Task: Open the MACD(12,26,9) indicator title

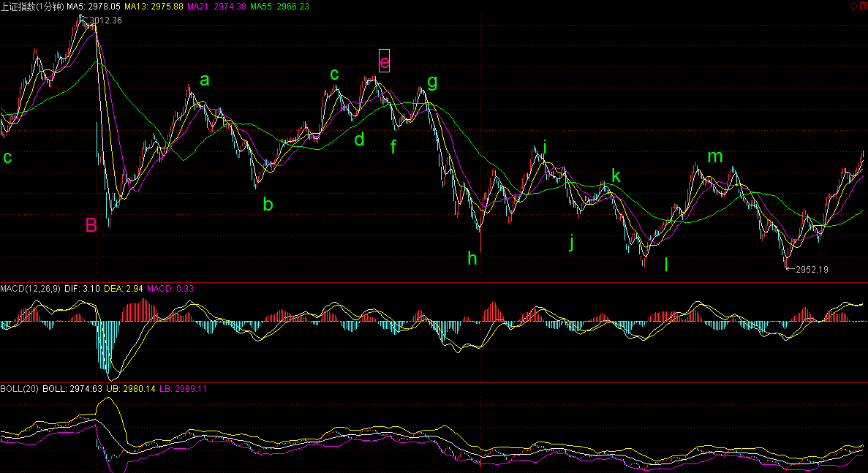Action: [31, 289]
